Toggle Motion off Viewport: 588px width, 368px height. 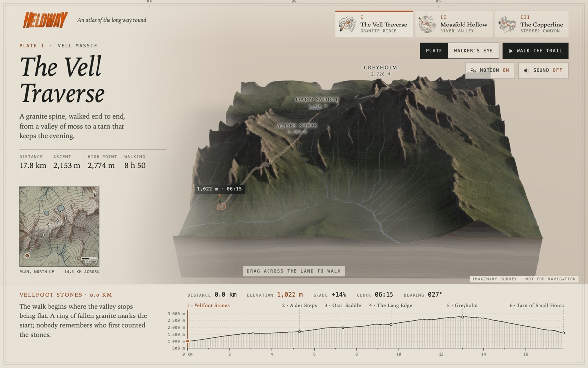click(x=490, y=70)
